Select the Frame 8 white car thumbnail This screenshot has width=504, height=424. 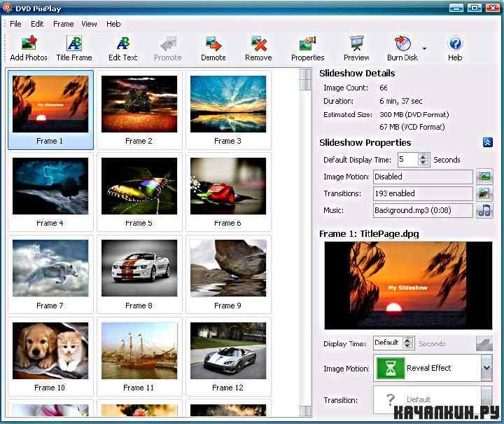[x=139, y=268]
